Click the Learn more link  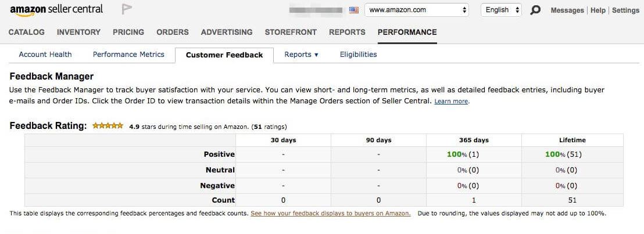coord(451,102)
